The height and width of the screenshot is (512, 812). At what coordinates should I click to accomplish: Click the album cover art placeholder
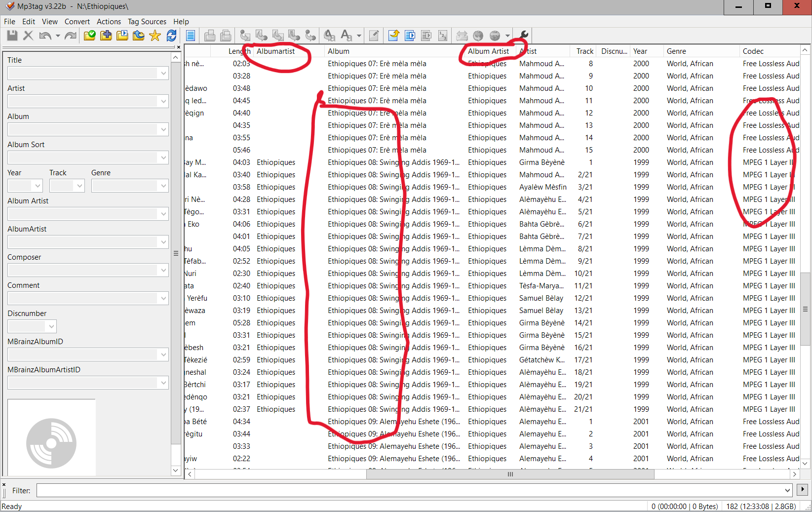tap(51, 437)
